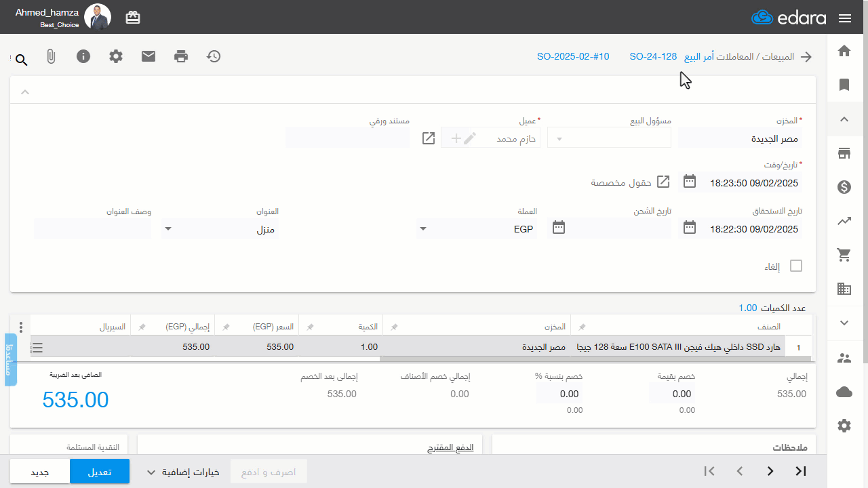
Task: Open the SO-2025-02-#10 link
Action: pos(573,56)
